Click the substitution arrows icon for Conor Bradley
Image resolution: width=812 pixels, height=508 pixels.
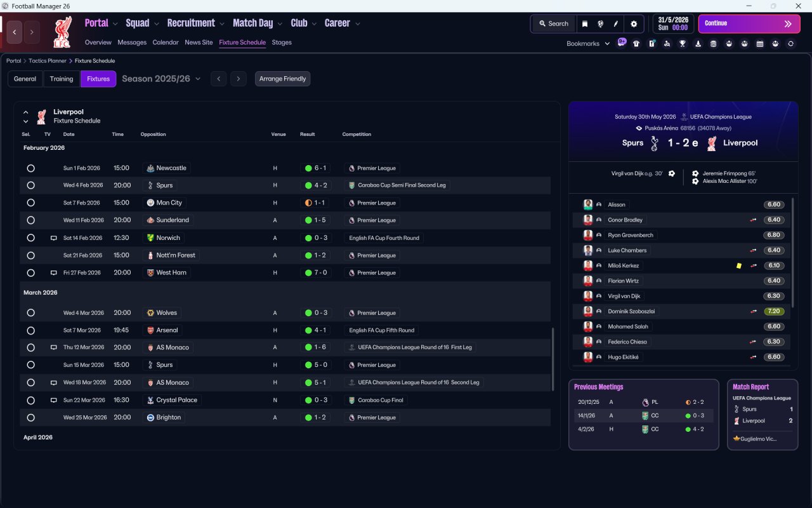754,220
